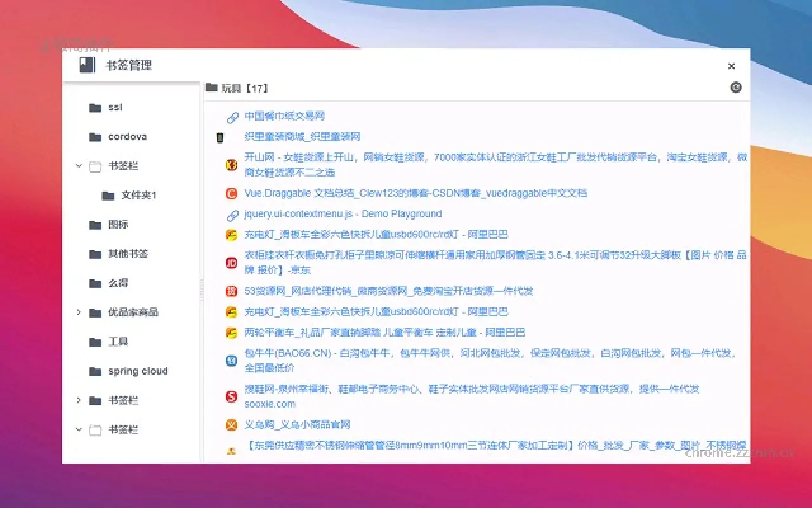Click the 包牛牛 circular favicon
The image size is (812, 508).
click(x=232, y=359)
